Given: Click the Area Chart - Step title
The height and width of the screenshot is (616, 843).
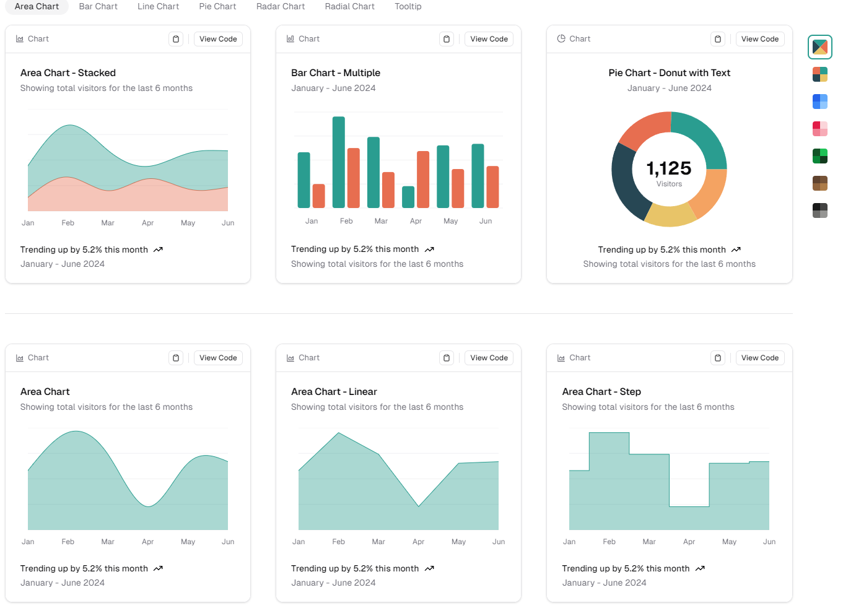Looking at the screenshot, I should [x=601, y=392].
